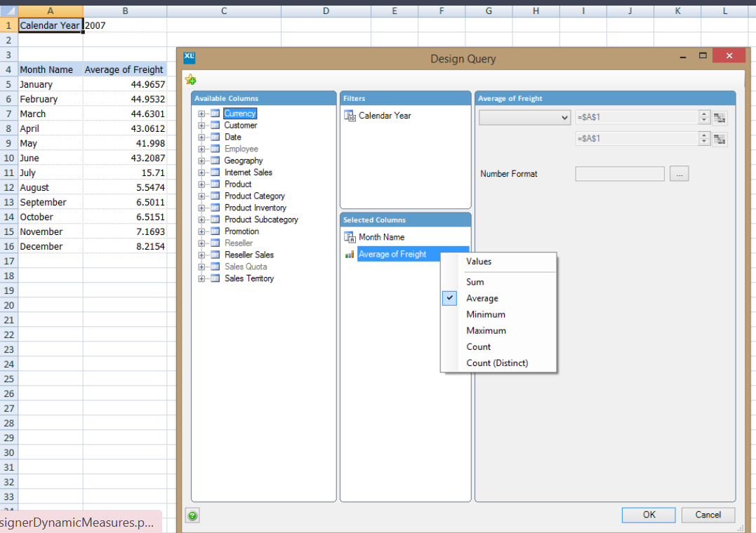
Task: Click the Currency table icon in Available Columns
Action: [216, 113]
